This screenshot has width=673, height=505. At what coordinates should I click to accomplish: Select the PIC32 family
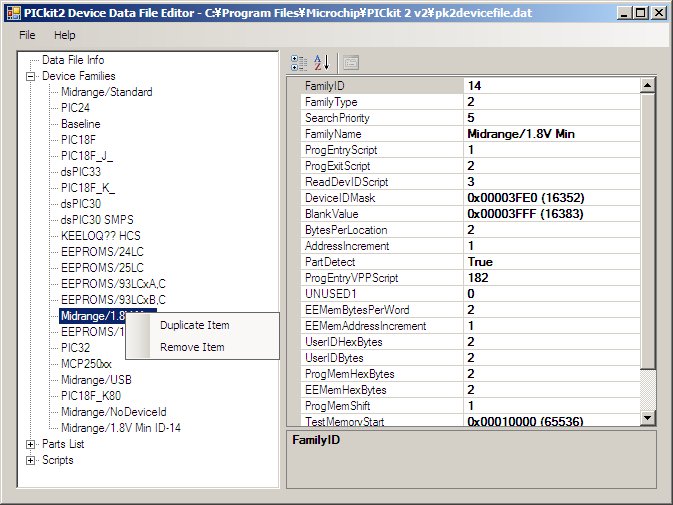75,348
